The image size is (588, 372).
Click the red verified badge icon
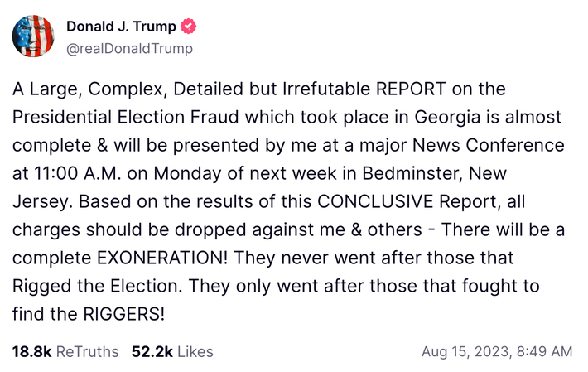tap(189, 27)
